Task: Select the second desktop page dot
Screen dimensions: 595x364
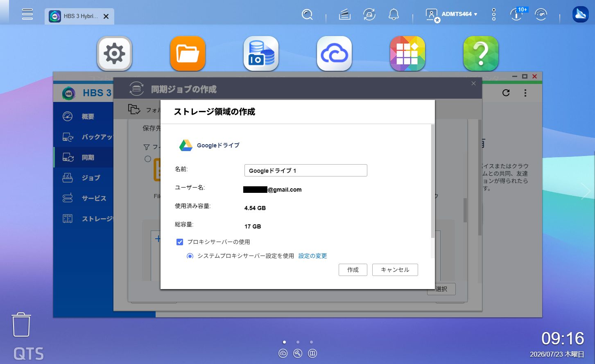Action: [x=298, y=342]
